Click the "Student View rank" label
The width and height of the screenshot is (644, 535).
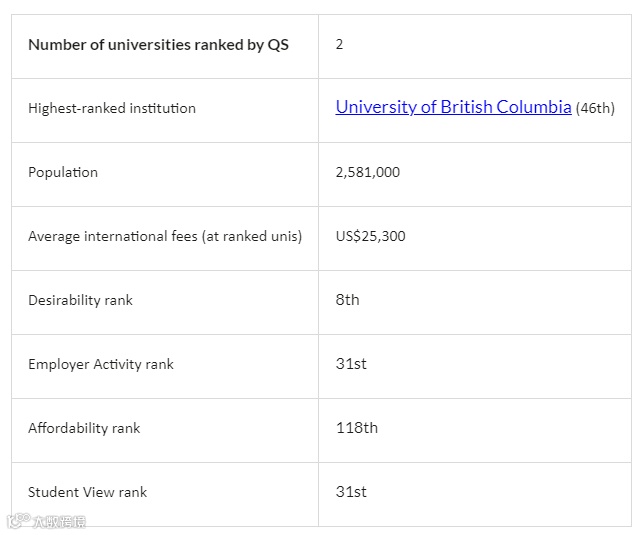pos(87,492)
